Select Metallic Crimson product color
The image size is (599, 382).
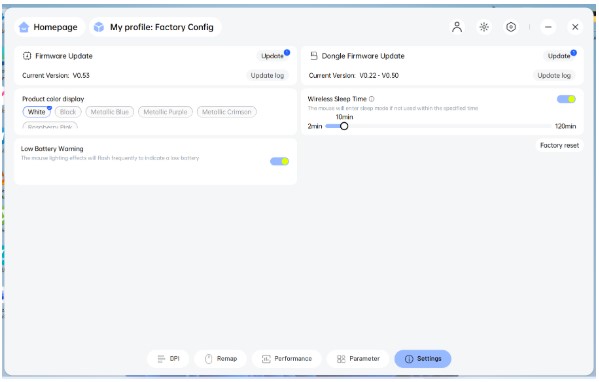227,112
